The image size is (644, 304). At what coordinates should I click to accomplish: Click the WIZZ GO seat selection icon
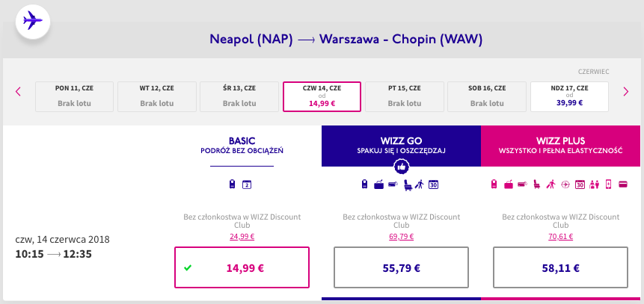[x=407, y=184]
